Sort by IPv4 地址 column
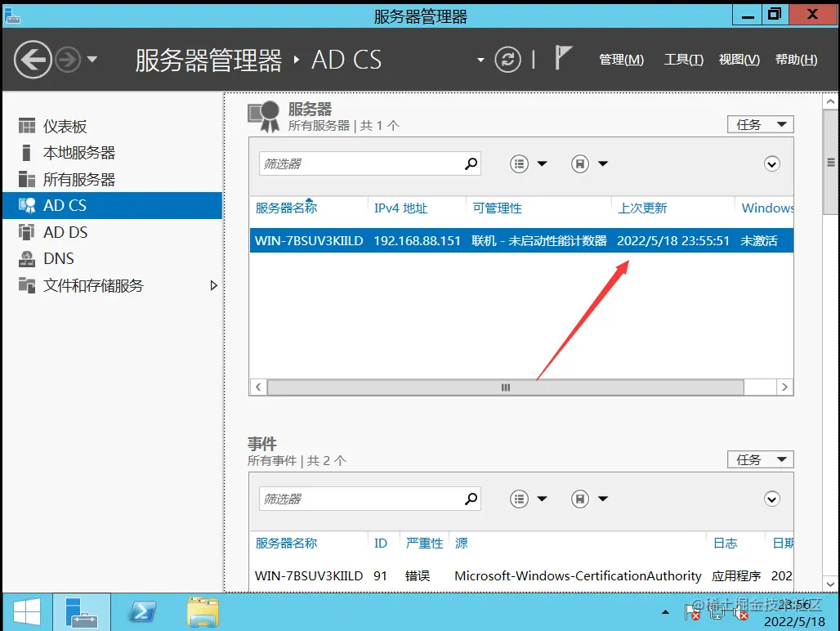This screenshot has height=631, width=840. (400, 208)
